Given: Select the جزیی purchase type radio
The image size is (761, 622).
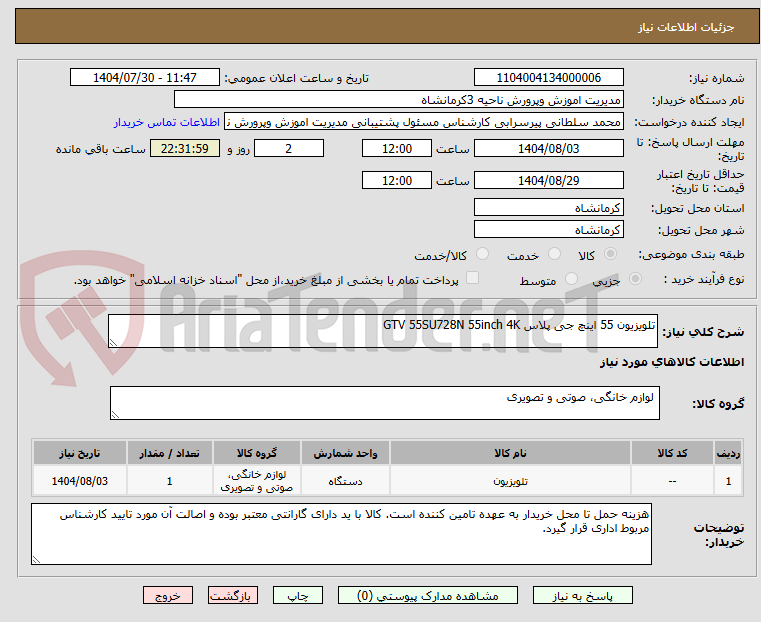Looking at the screenshot, I should click(x=635, y=278).
